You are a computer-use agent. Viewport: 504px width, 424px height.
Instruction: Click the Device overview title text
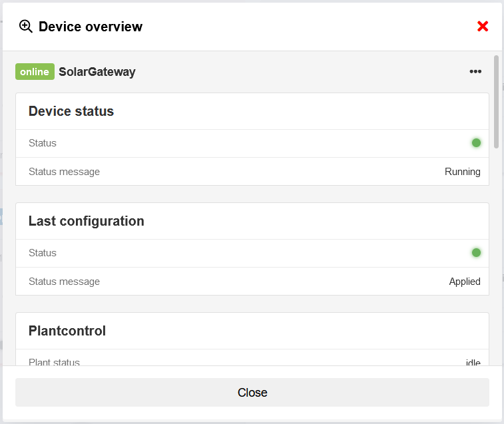[x=91, y=27]
